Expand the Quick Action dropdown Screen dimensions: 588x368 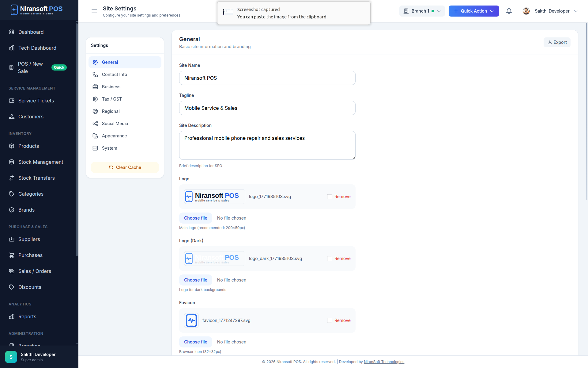(473, 11)
